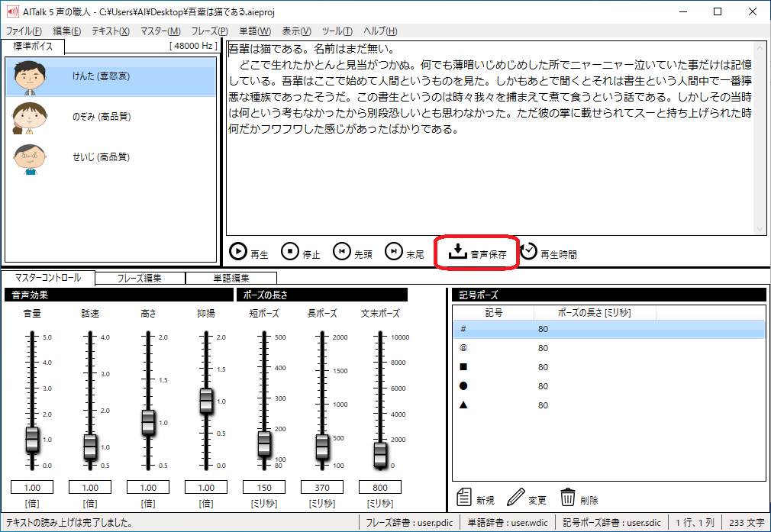Click the text editor scroll up arrow
The height and width of the screenshot is (532, 771).
pos(760,47)
